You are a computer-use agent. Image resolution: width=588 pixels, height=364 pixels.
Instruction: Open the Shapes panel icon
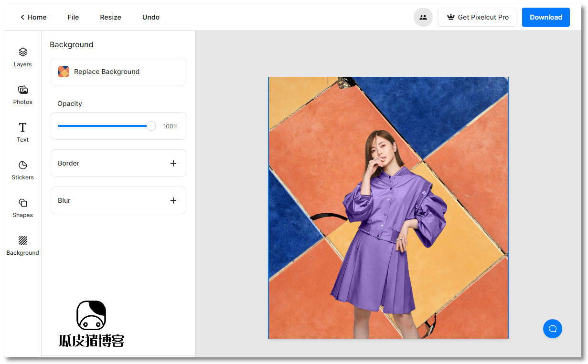click(x=22, y=203)
